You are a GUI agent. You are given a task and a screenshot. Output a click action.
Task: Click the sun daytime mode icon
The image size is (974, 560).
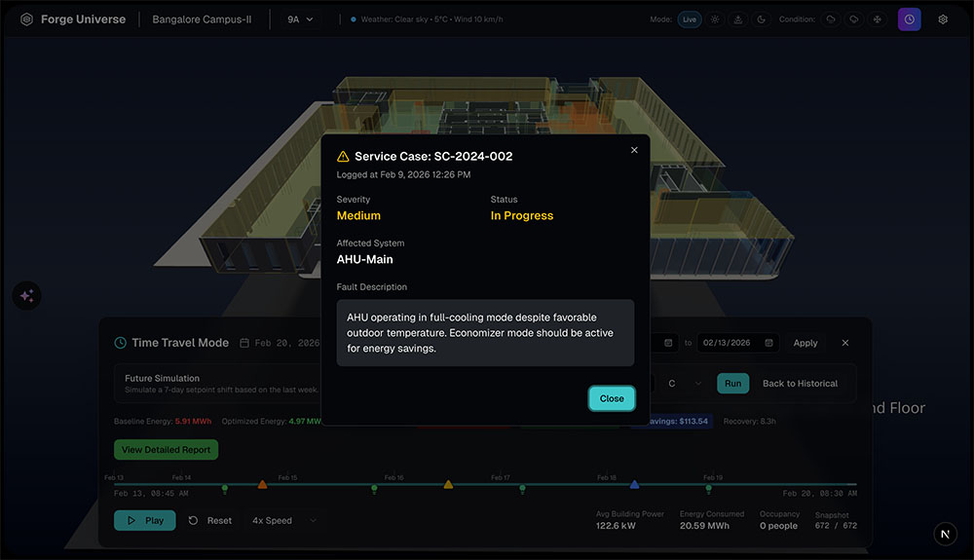pos(716,19)
